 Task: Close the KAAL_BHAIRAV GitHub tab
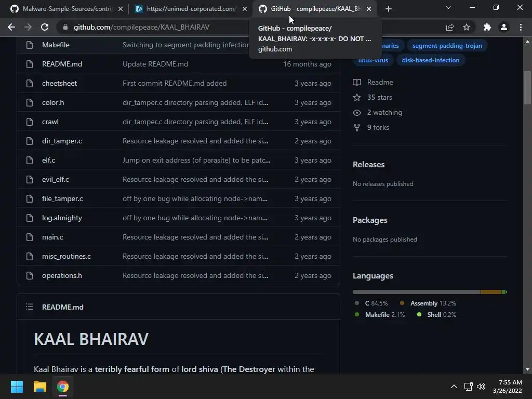pyautogui.click(x=369, y=9)
